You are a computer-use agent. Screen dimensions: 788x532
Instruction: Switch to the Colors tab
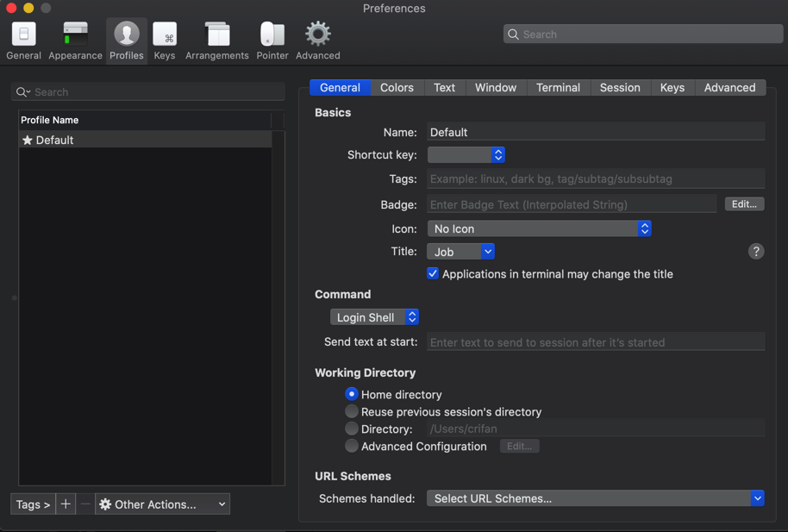[x=397, y=88]
